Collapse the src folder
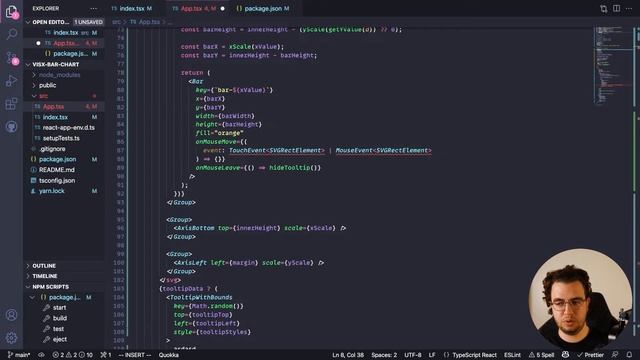 point(43,96)
